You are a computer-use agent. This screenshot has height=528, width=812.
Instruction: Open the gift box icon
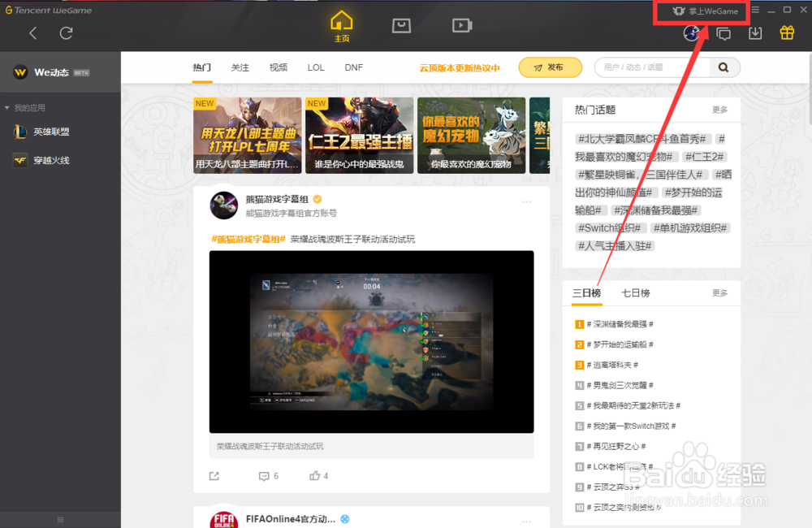(x=787, y=32)
